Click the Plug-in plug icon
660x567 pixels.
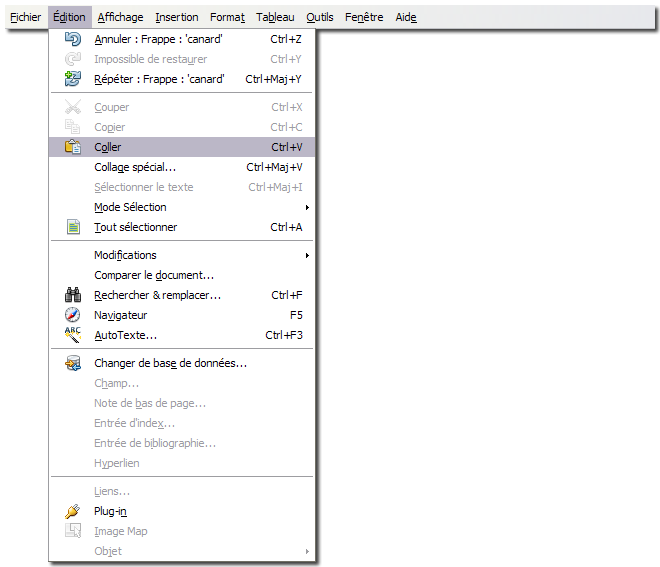tap(73, 511)
